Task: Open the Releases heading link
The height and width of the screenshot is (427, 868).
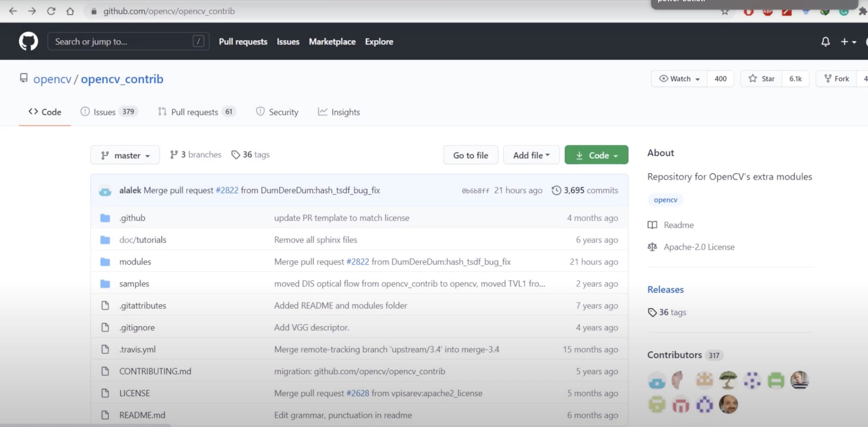Action: 665,289
